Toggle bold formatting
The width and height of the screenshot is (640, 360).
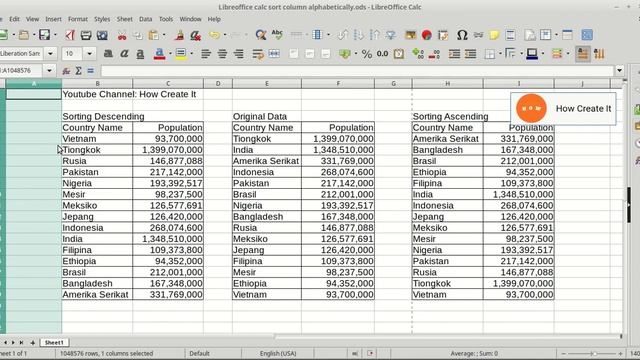pos(108,54)
